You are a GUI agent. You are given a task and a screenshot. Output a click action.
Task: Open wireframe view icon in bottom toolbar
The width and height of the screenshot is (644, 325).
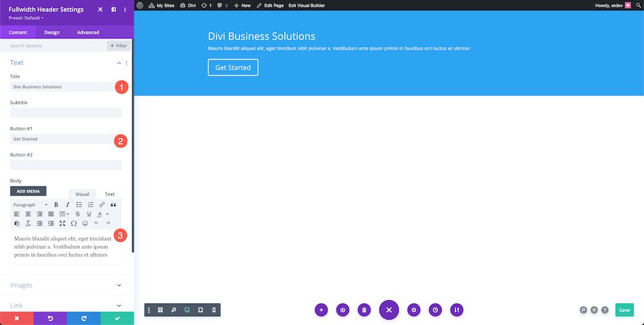coord(160,310)
